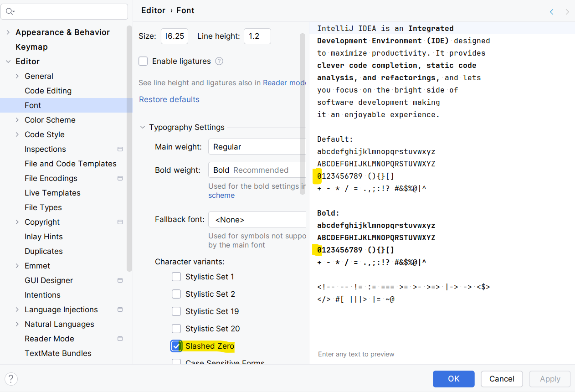This screenshot has width=575, height=392.
Task: Open the Main weight dropdown
Action: (257, 147)
